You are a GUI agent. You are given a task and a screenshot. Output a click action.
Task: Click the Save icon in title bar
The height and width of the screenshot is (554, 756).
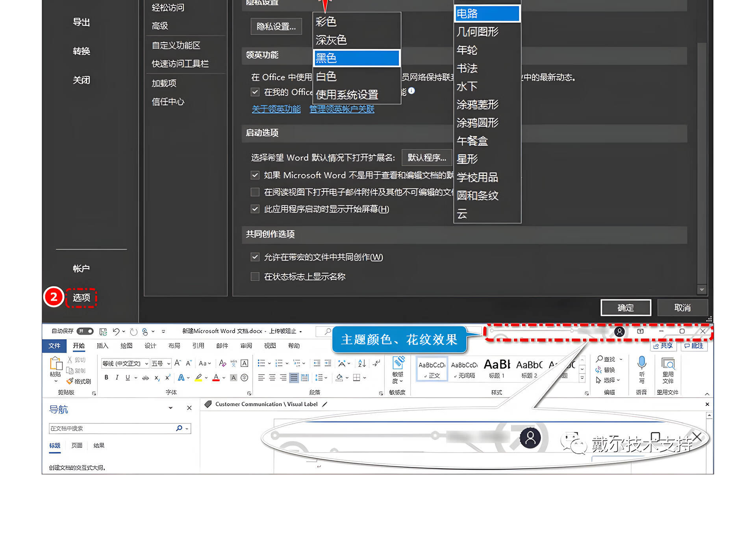pos(103,332)
